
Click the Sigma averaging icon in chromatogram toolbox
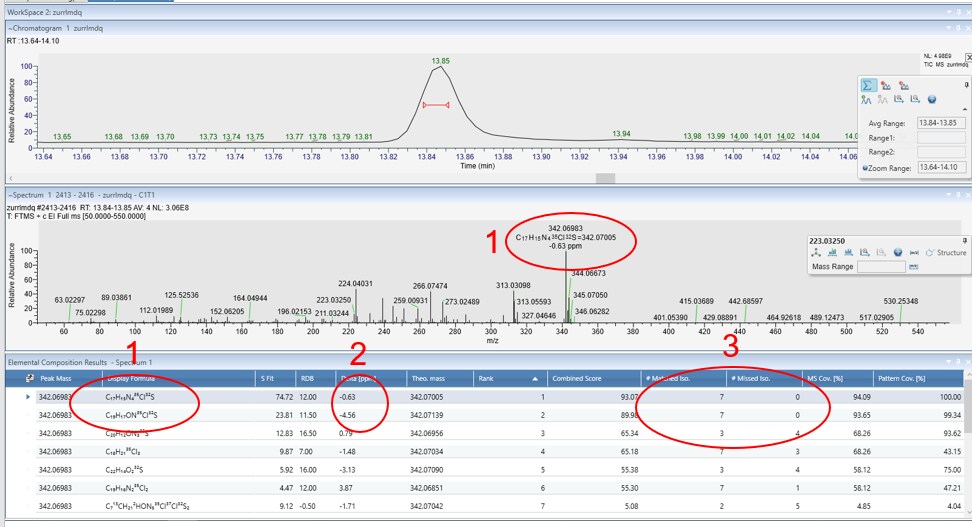[x=867, y=86]
